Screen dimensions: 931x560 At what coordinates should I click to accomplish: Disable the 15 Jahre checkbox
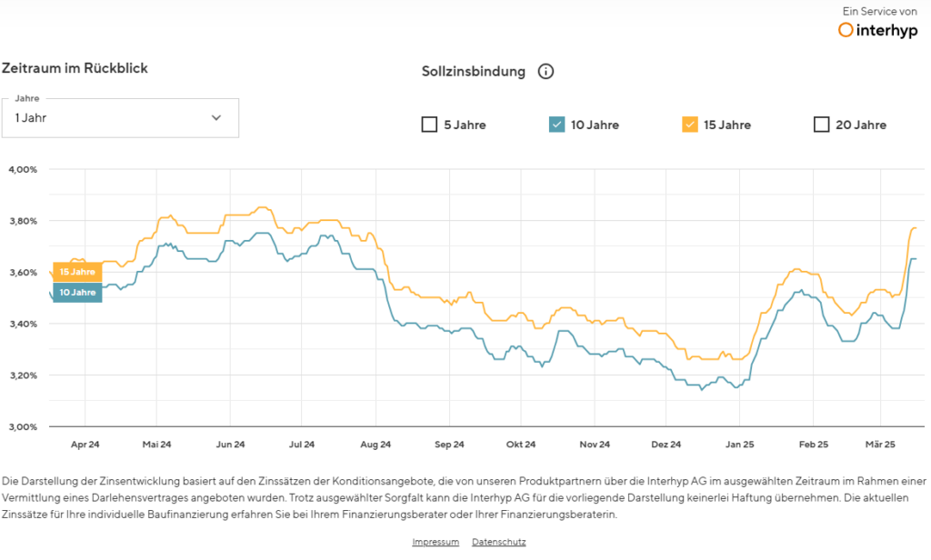pos(690,125)
